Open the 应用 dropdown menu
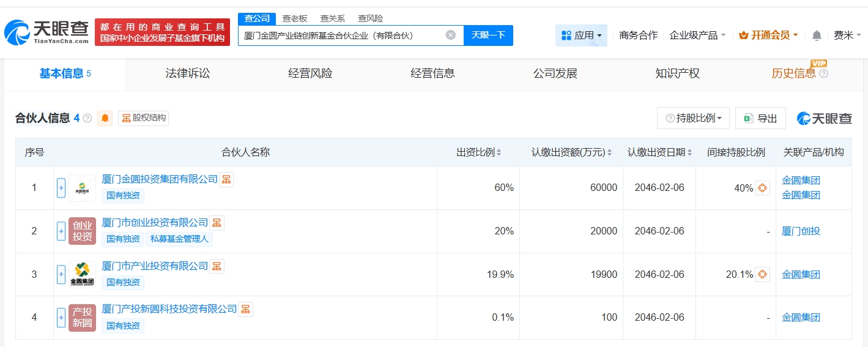The image size is (868, 347). click(x=581, y=35)
